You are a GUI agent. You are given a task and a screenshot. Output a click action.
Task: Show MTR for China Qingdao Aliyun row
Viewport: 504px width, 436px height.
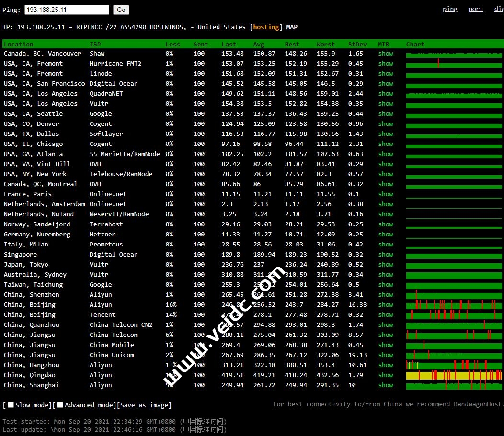pos(385,375)
